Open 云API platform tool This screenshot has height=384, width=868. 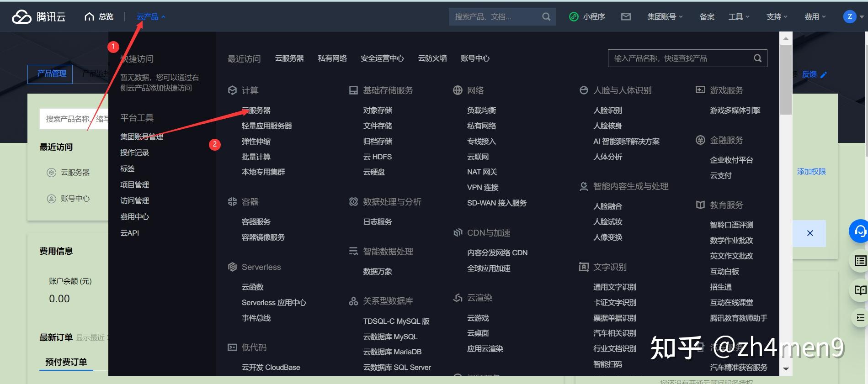coord(129,233)
